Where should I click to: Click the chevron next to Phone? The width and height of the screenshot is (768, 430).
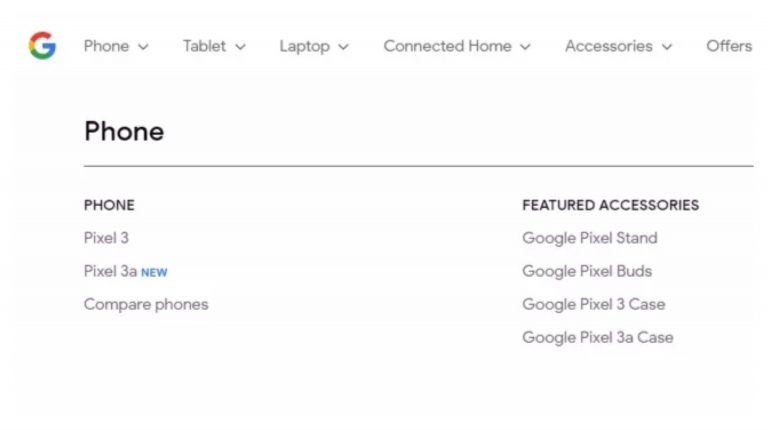(x=143, y=47)
